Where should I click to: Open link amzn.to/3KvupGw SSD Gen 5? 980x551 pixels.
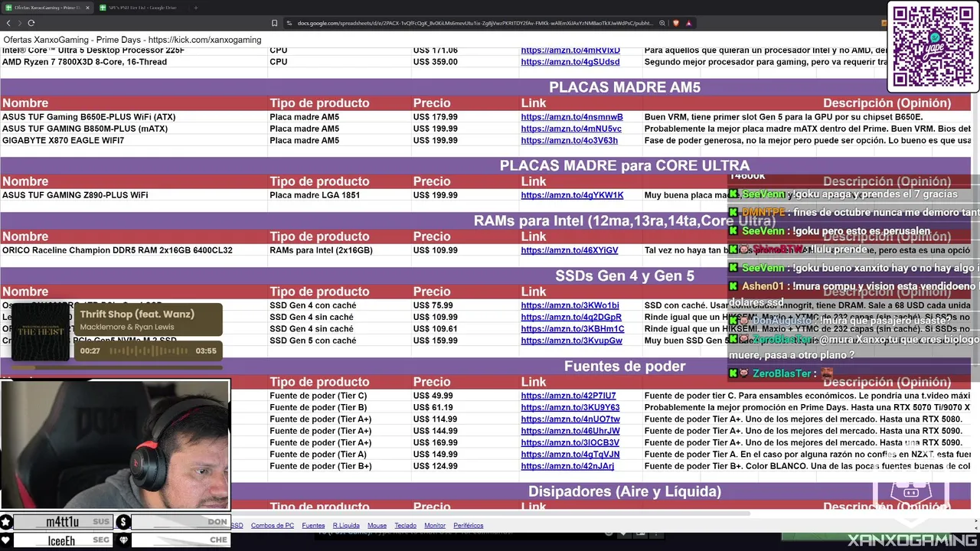(x=572, y=341)
